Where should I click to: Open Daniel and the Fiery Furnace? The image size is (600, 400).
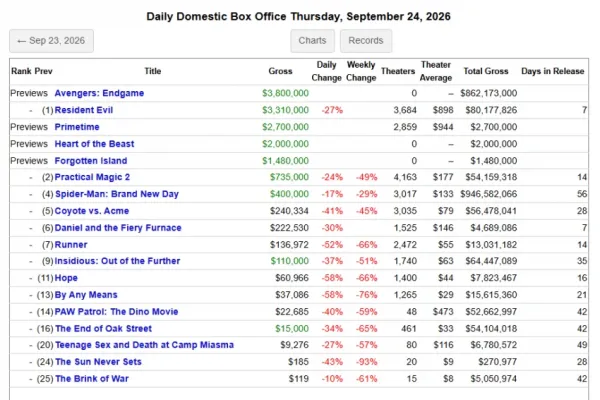(x=118, y=228)
